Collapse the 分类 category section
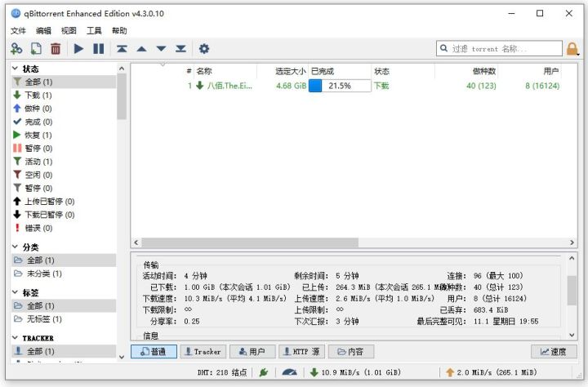Viewport: 588px width, 387px height. click(15, 247)
